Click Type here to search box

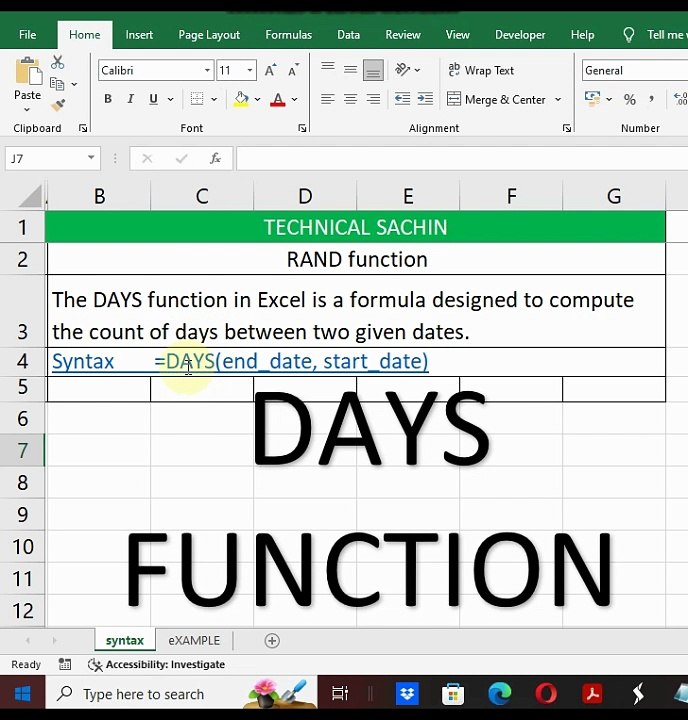tap(181, 693)
